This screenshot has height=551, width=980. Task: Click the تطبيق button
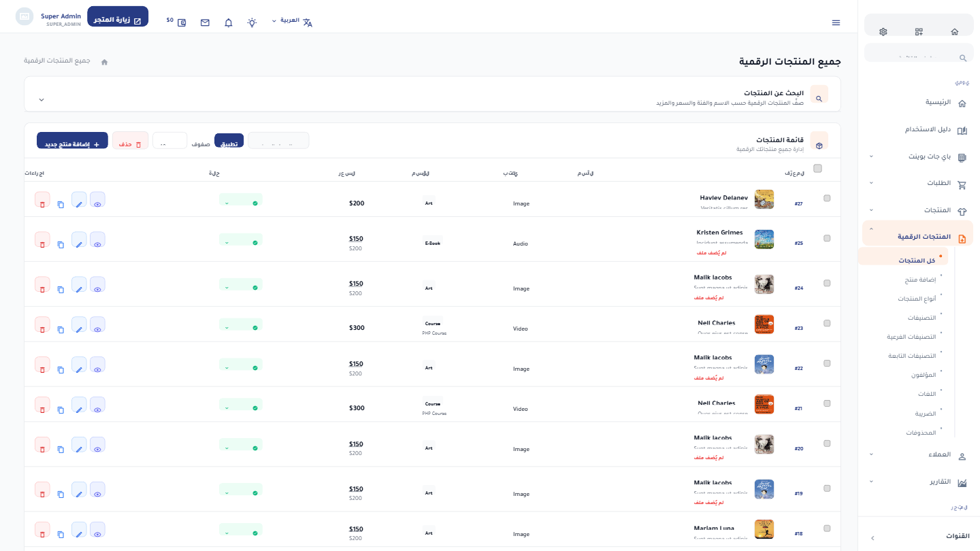pyautogui.click(x=229, y=141)
